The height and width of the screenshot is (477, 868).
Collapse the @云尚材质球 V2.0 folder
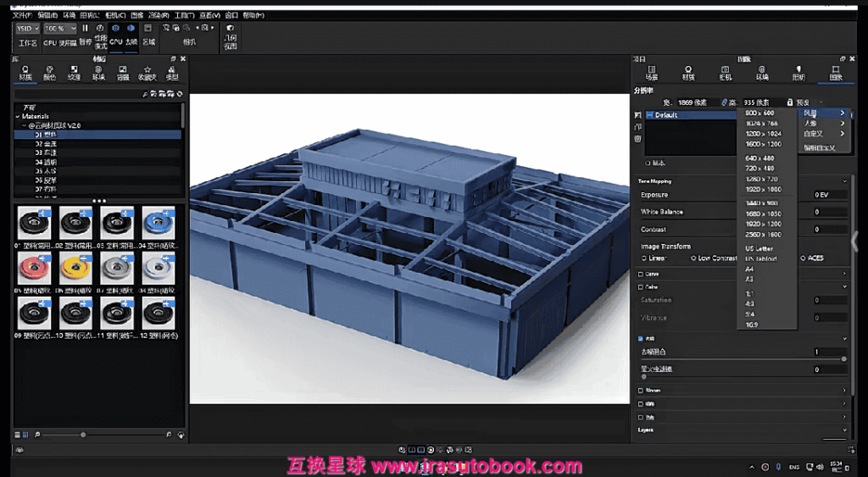(x=25, y=125)
